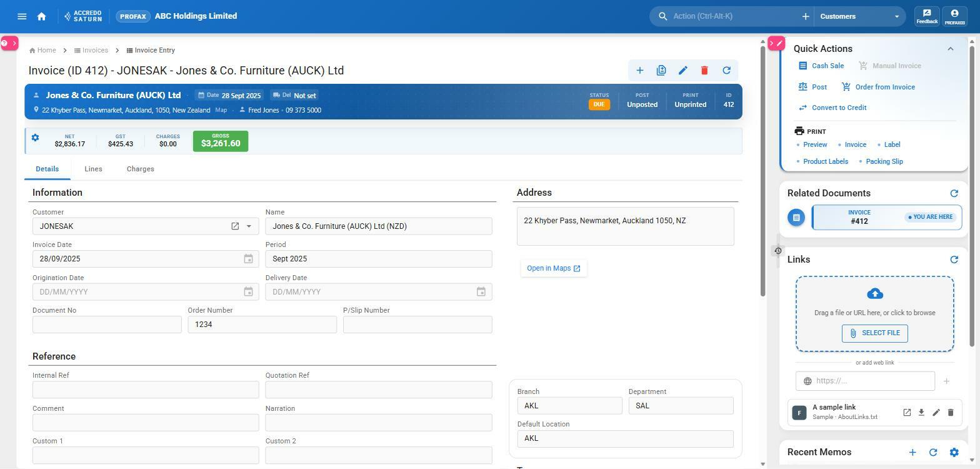Viewport: 980px width, 469px height.
Task: Open Recent Memos settings gear
Action: point(954,452)
